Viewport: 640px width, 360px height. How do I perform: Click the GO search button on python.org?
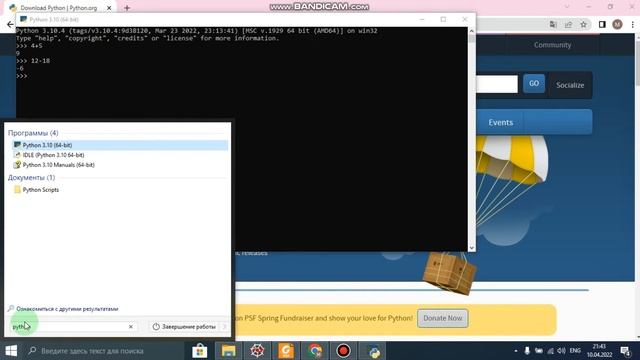pyautogui.click(x=534, y=83)
